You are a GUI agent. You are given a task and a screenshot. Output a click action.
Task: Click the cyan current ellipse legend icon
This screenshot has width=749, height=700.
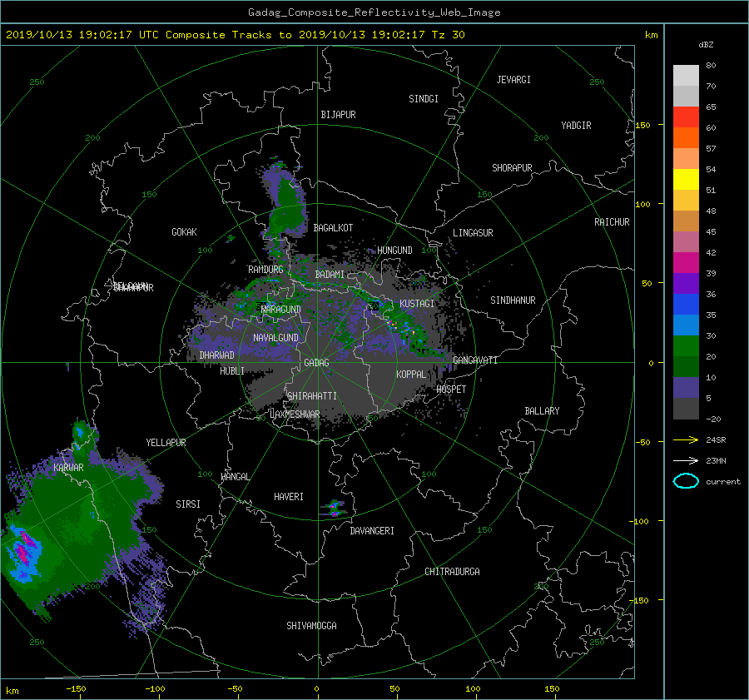pyautogui.click(x=686, y=481)
